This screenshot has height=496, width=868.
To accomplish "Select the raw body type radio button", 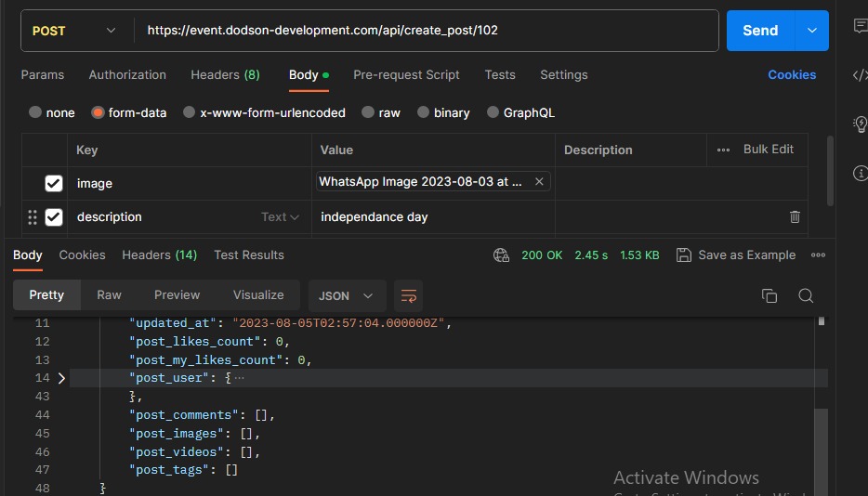I will click(369, 112).
